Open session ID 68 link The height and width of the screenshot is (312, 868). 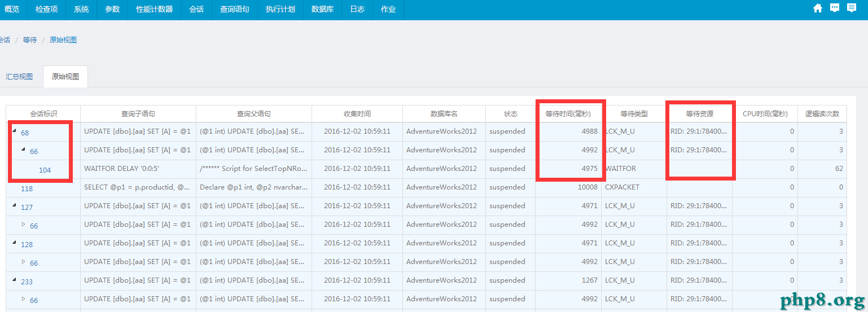point(25,133)
